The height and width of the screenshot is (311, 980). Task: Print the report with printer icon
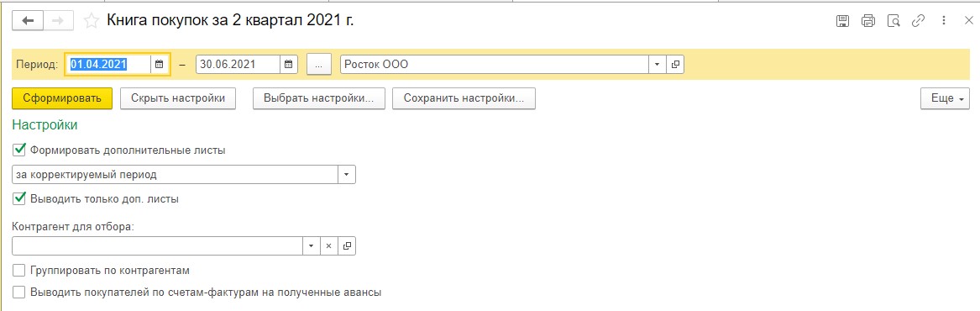pyautogui.click(x=868, y=21)
